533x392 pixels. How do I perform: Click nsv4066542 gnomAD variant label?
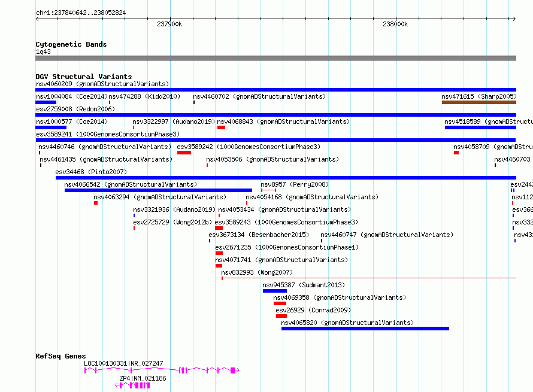131,184
